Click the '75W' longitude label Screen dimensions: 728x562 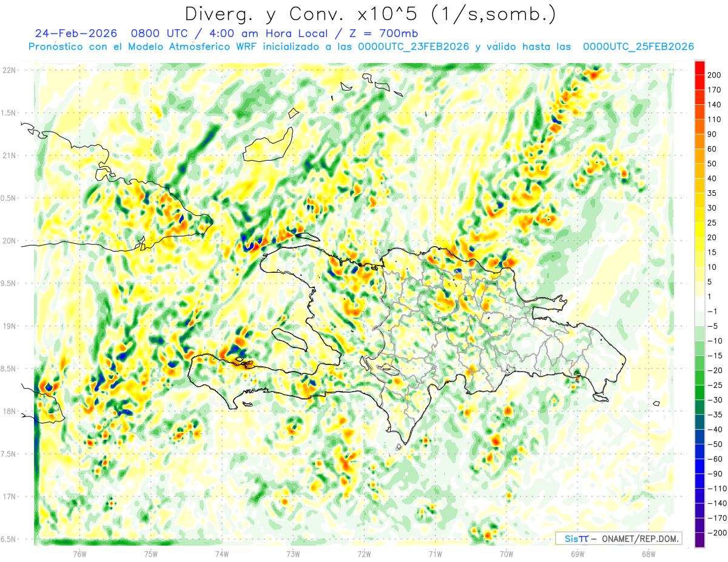[151, 554]
